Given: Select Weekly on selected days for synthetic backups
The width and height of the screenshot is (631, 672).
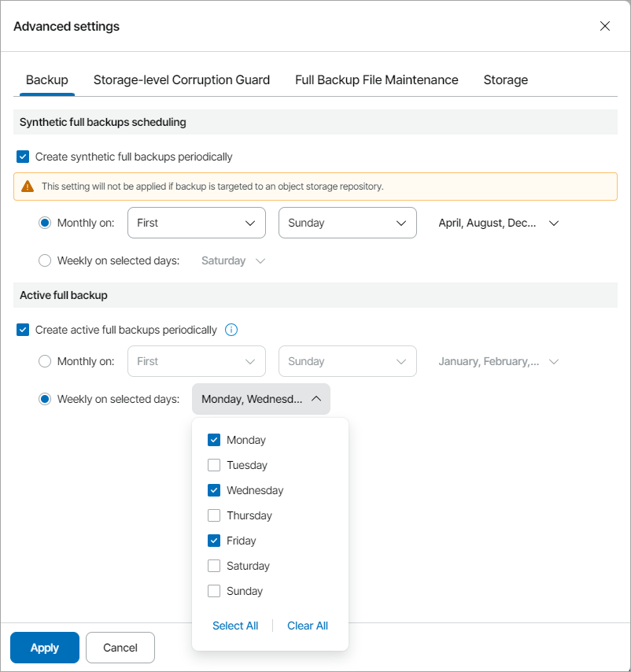Looking at the screenshot, I should click(x=45, y=260).
